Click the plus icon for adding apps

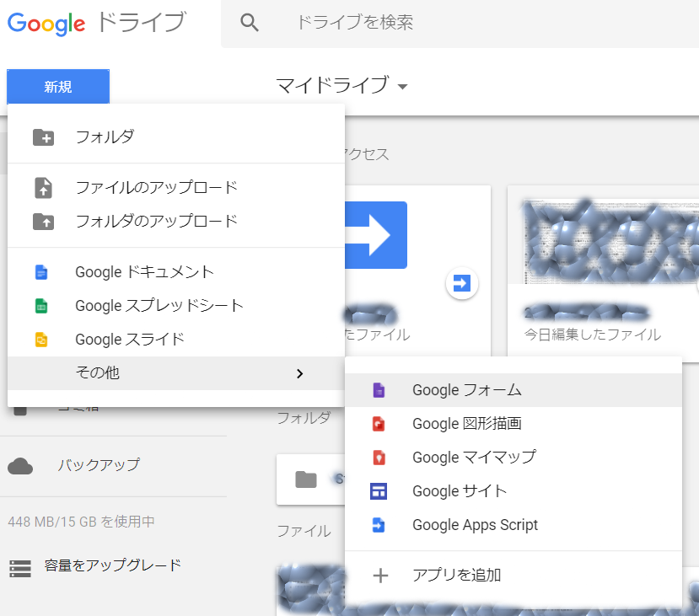coord(381,576)
